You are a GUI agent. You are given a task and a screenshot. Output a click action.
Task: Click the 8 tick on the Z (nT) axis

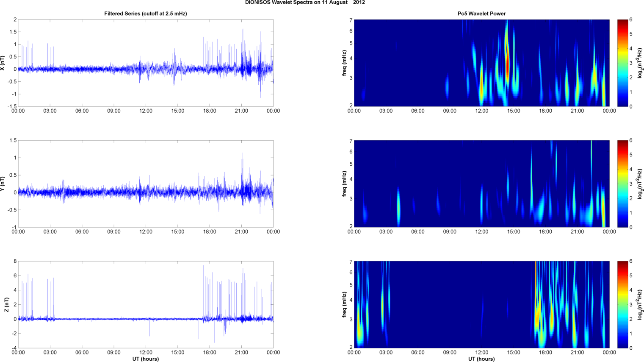tap(15, 262)
